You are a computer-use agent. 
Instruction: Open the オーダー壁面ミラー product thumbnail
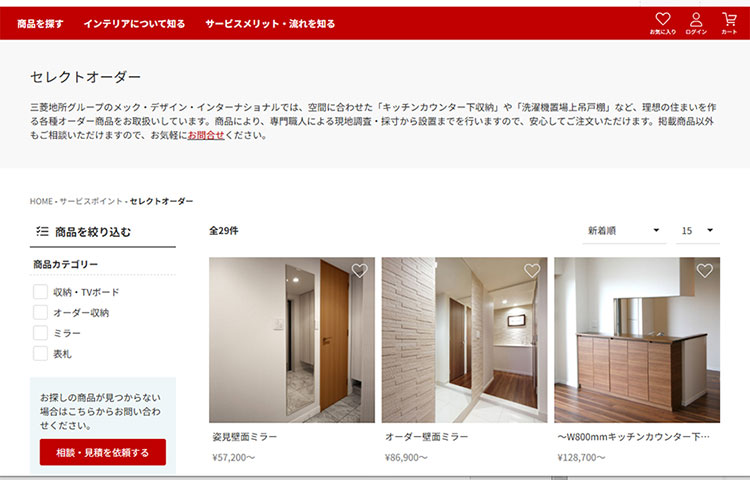coord(464,340)
